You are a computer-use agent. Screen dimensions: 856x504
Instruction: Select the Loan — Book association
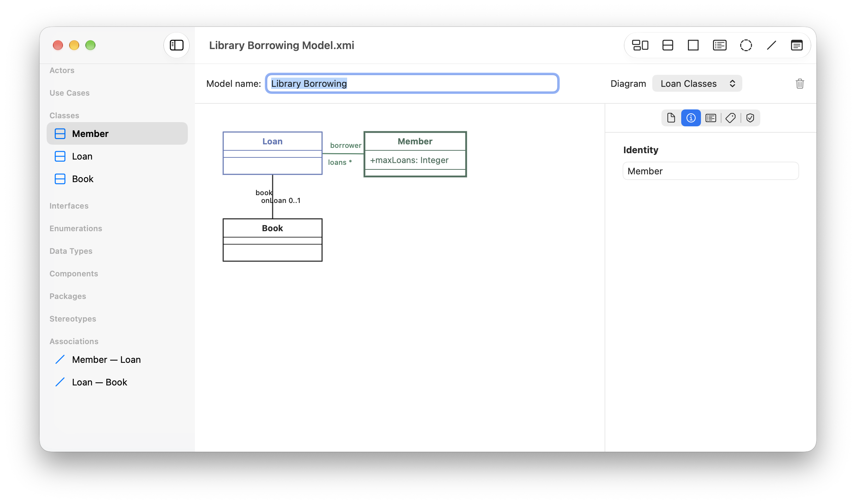coord(117,382)
